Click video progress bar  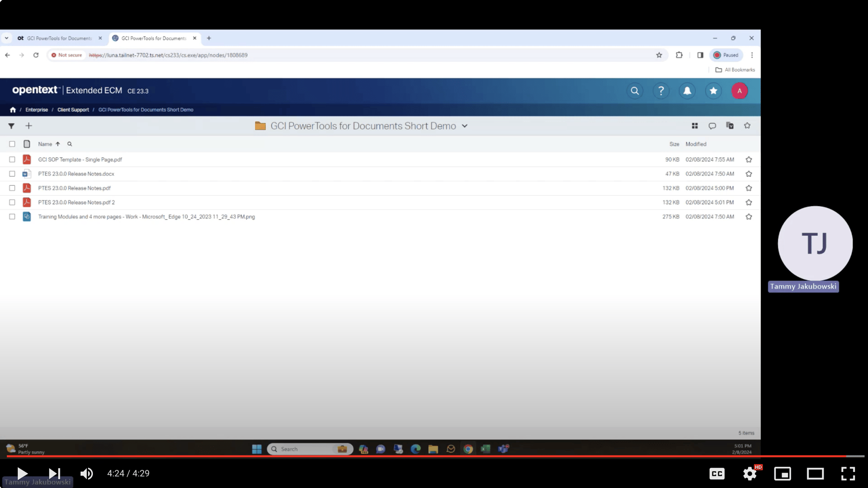click(x=435, y=456)
